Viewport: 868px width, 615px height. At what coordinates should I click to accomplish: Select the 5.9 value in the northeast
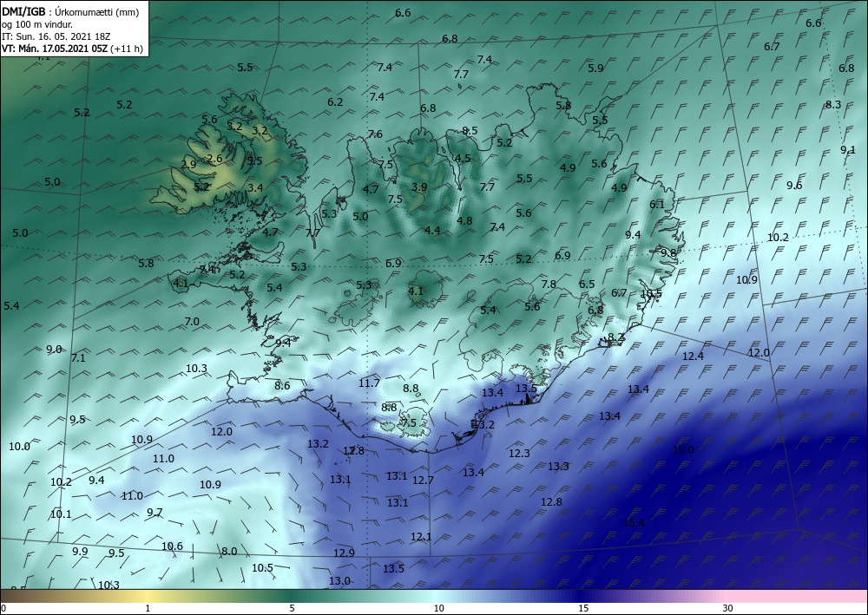(x=595, y=69)
